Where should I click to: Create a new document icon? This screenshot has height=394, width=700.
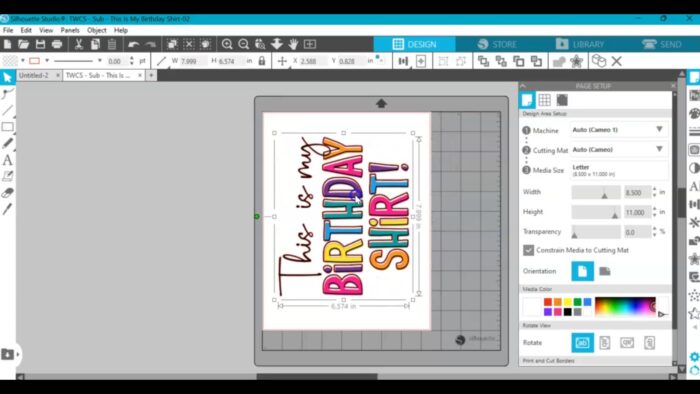7,44
